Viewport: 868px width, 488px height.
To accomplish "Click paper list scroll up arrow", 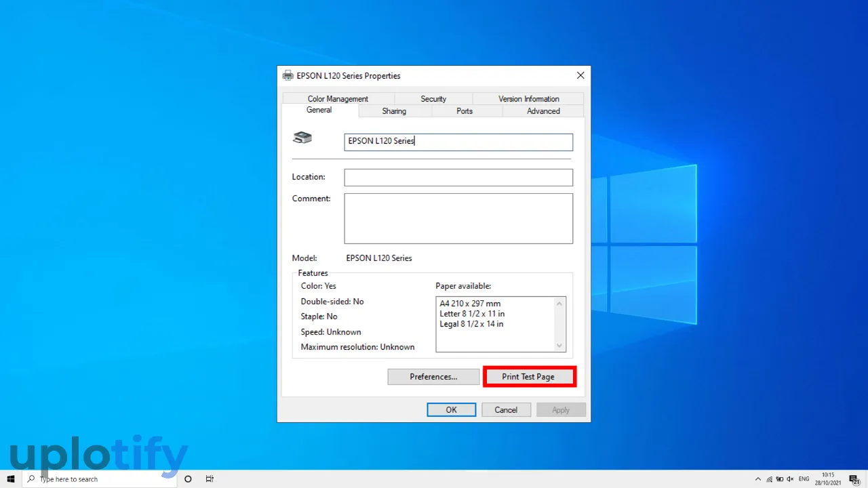I will [559, 303].
